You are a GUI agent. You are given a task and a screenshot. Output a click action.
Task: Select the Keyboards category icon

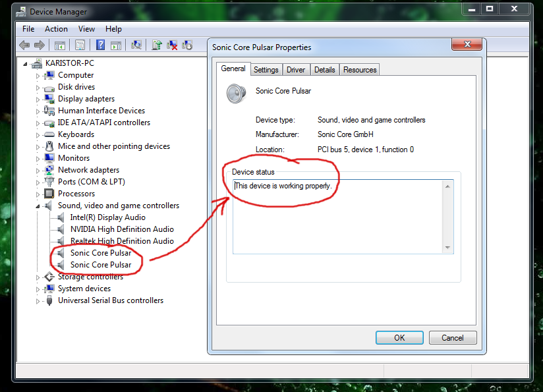click(x=49, y=134)
